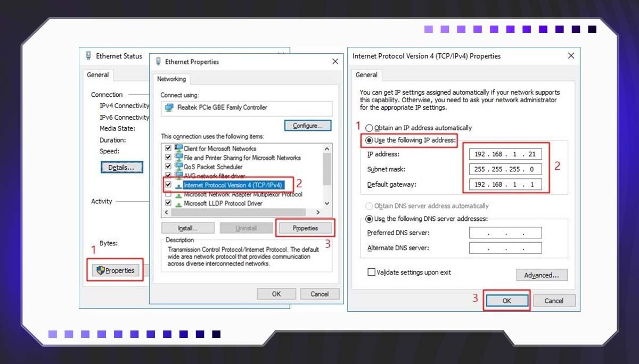Click the Configure... button
The image size is (639, 364).
coord(307,126)
